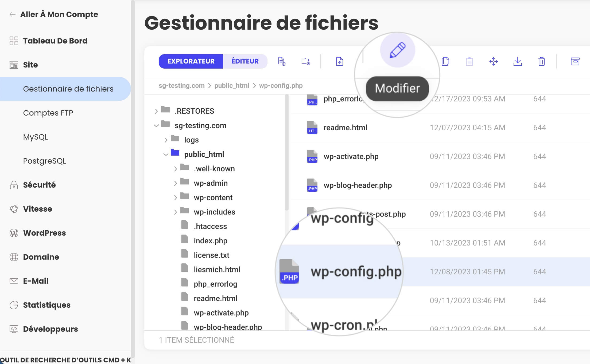Select readme.html in the folder tree

pos(215,299)
